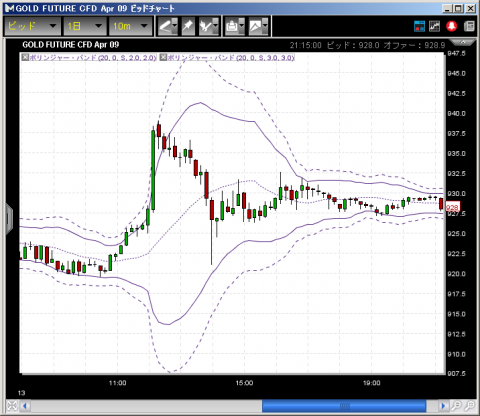This screenshot has width=480, height=416.
Task: Click the 11:00 time axis label
Action: pos(118,383)
